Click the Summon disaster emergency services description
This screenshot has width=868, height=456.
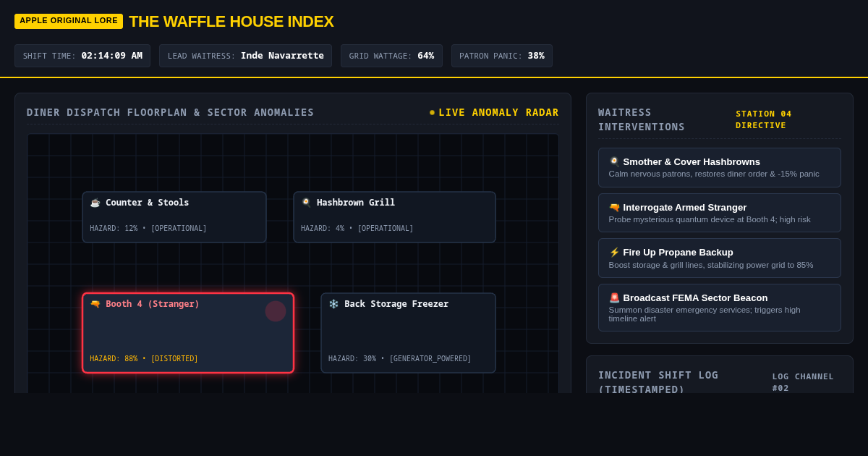point(705,314)
